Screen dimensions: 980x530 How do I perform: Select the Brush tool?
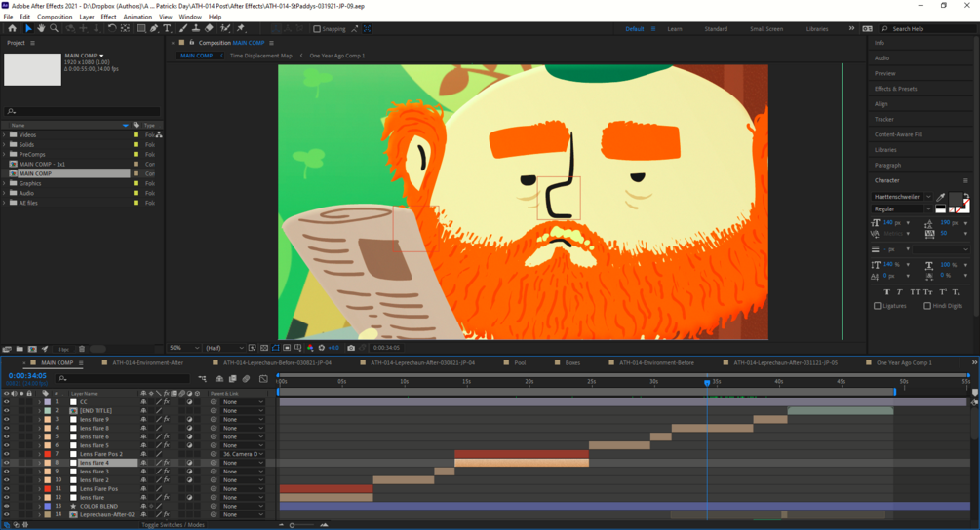pyautogui.click(x=183, y=28)
